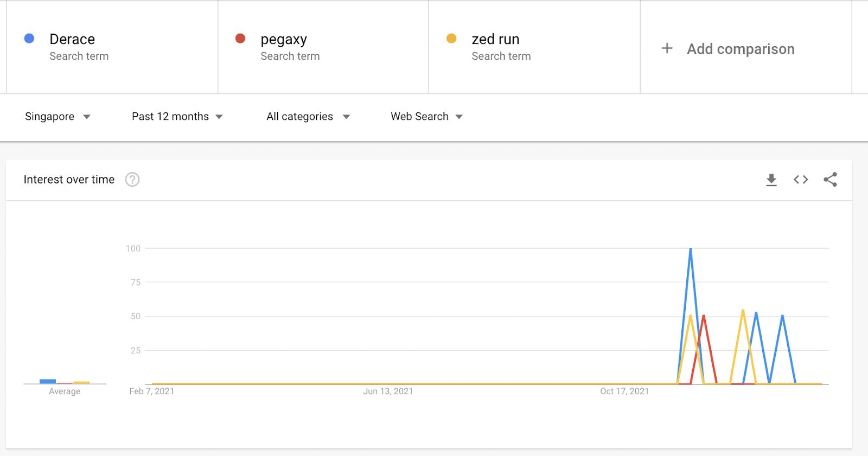Click the blue Derace peak at 100

(691, 249)
